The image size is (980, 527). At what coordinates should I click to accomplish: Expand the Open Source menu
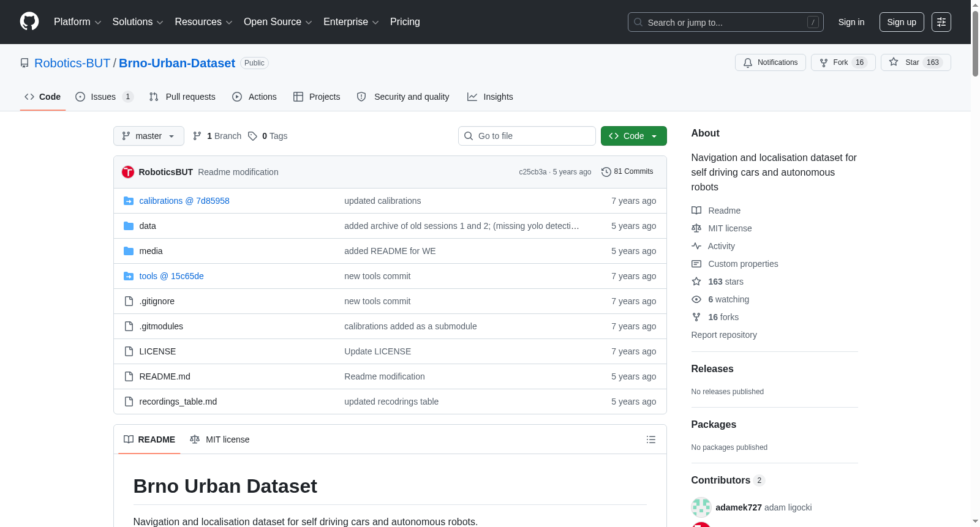pyautogui.click(x=278, y=22)
